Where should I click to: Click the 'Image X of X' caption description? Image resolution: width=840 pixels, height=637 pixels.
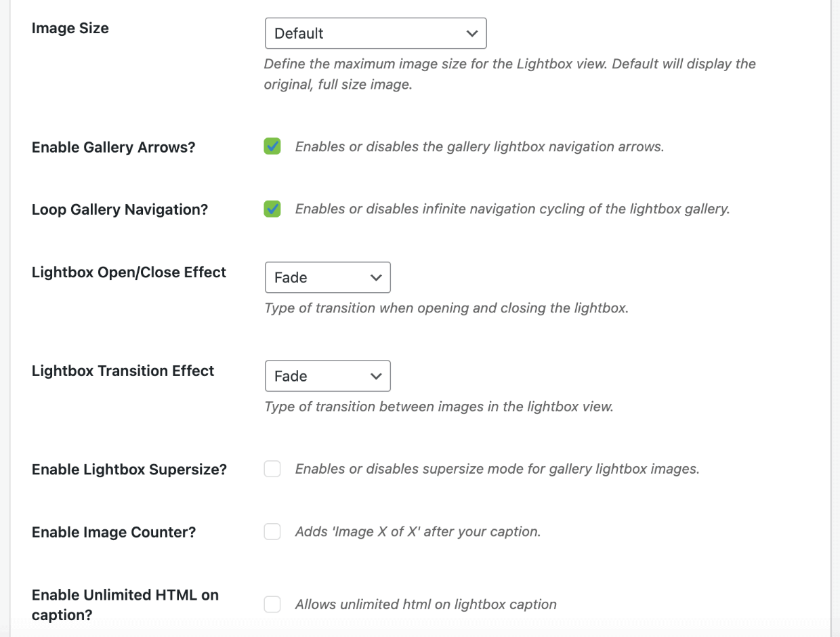tap(418, 531)
